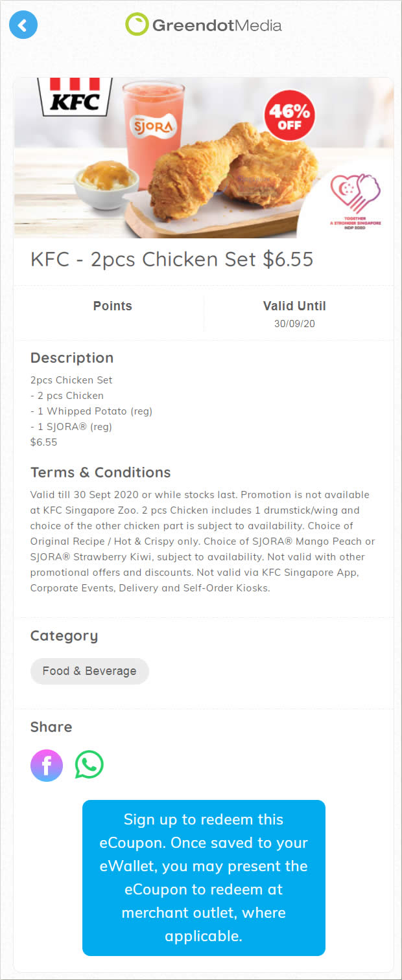Click the KFC 2pcs Chicken Set title
Viewport: 402px width, 980px height.
point(172,259)
